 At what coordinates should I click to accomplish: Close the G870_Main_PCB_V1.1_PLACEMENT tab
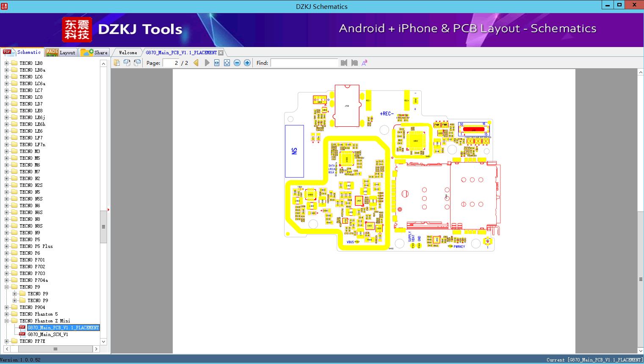221,53
